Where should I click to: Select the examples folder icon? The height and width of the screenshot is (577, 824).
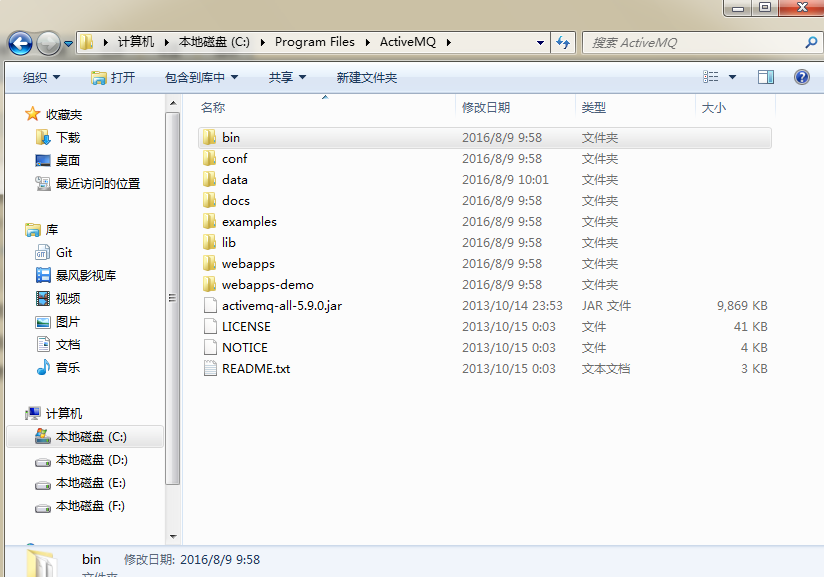(x=210, y=221)
